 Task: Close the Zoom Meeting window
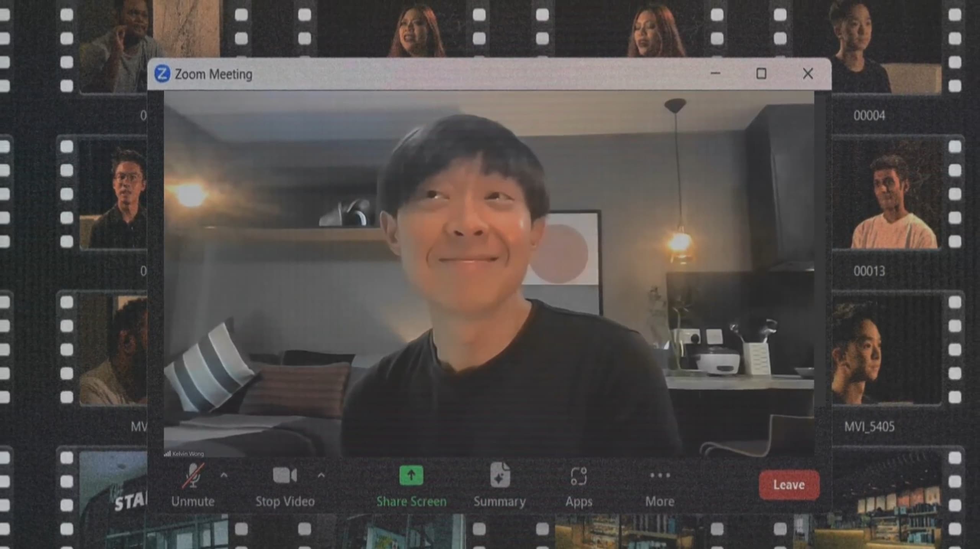click(x=808, y=74)
